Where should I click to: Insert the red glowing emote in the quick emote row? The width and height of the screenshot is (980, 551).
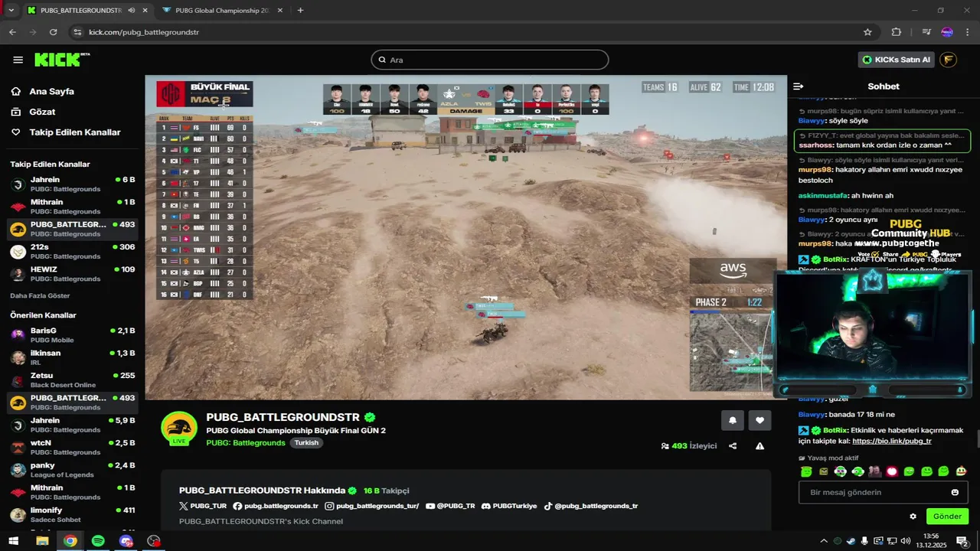(x=891, y=471)
